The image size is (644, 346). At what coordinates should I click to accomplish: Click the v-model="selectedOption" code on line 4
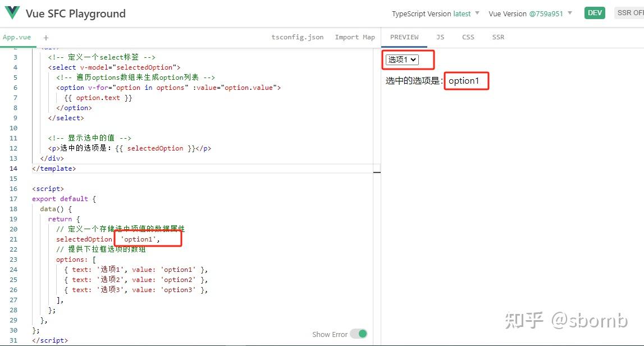128,67
